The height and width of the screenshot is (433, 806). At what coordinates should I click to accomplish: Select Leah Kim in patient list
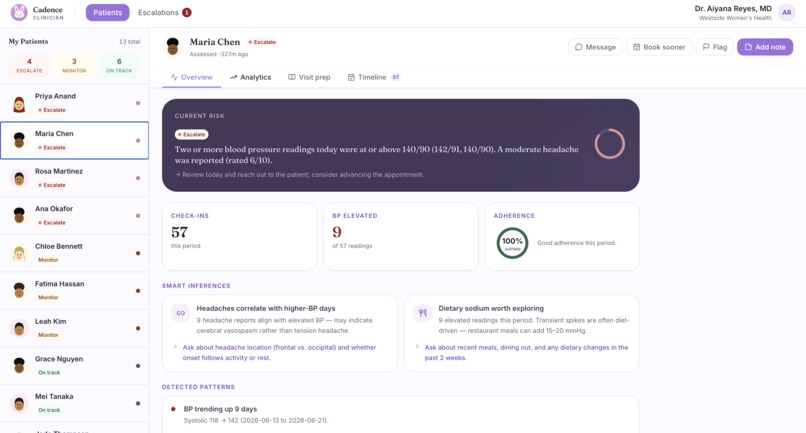pos(75,328)
